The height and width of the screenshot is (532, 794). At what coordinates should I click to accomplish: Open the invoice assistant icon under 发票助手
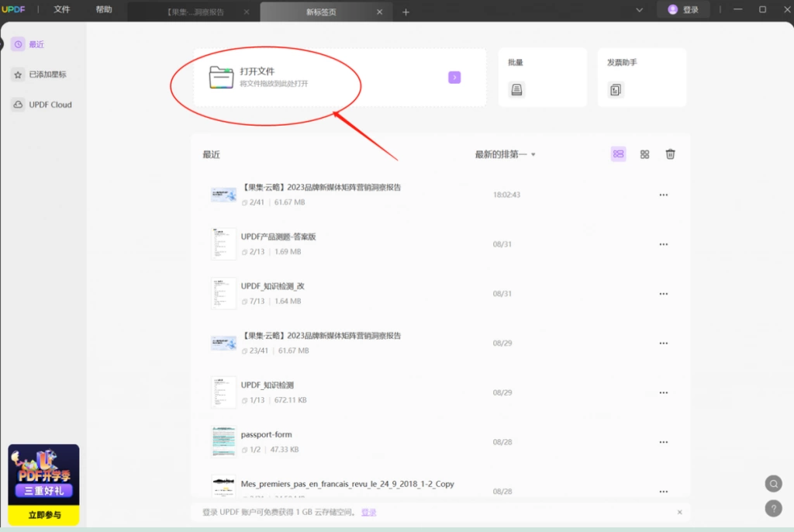tap(615, 90)
